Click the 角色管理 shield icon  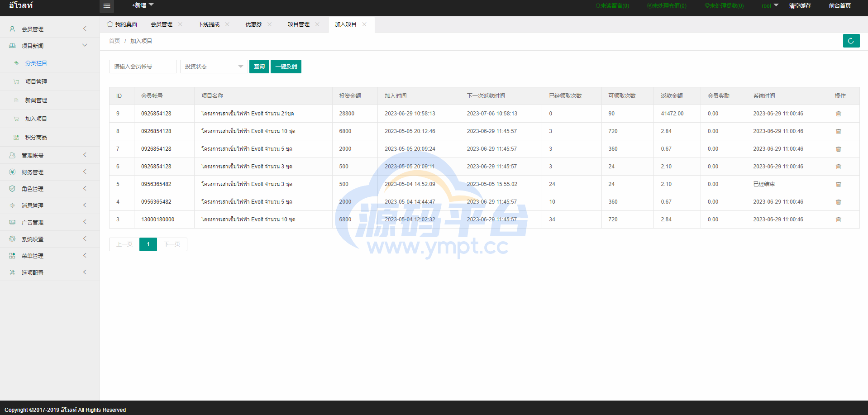click(x=12, y=189)
